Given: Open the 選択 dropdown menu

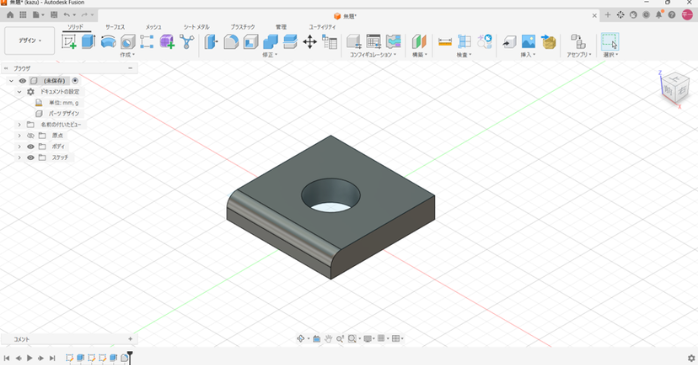Looking at the screenshot, I should pyautogui.click(x=611, y=55).
